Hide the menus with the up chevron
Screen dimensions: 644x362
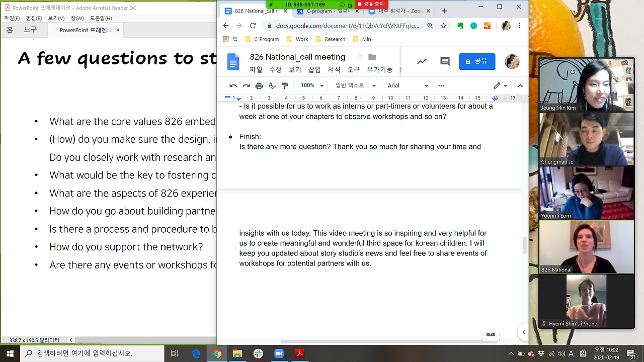520,85
